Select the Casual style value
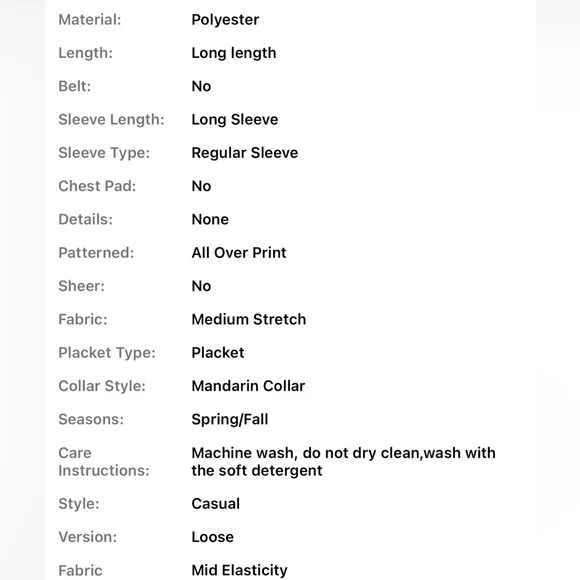580x580 pixels. point(216,504)
